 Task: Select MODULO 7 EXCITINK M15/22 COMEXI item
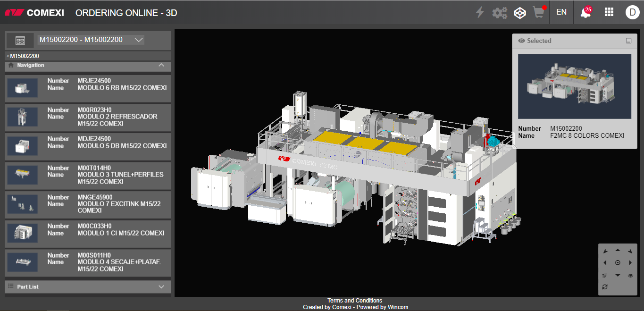pos(88,204)
